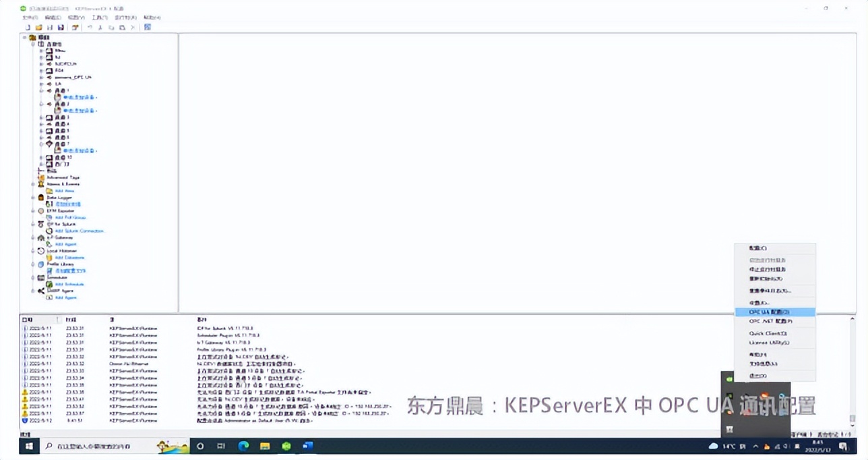Viewport: 868px width, 460px height.
Task: Click the Add Datastore link
Action: pyautogui.click(x=70, y=257)
